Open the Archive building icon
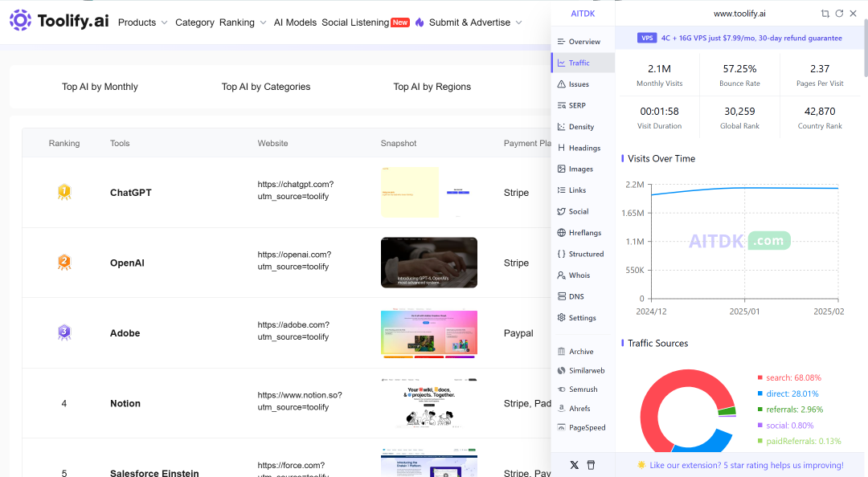The image size is (868, 477). [x=561, y=352]
